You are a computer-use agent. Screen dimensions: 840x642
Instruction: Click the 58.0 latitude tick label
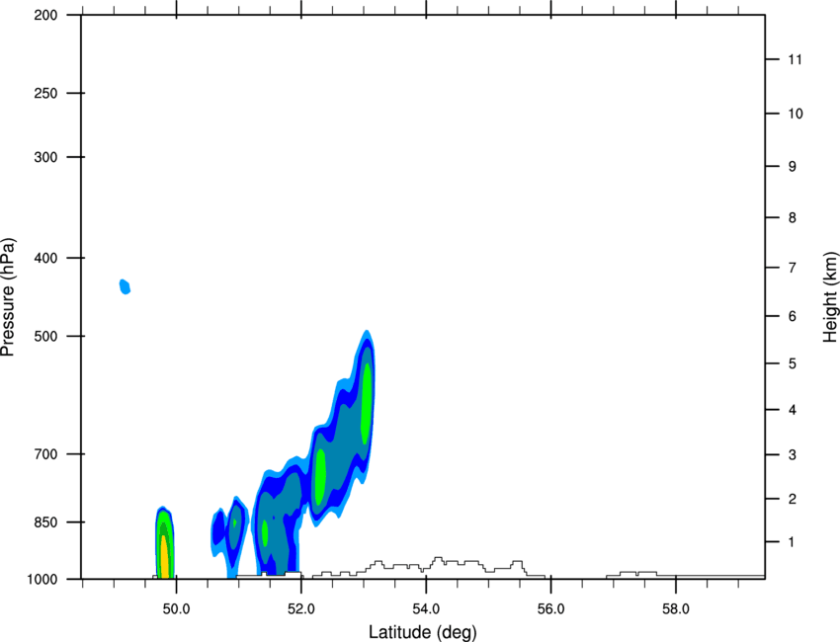(676, 609)
